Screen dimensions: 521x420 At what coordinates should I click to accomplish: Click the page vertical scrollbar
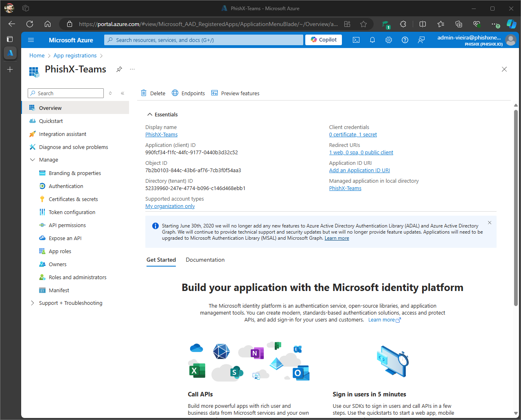coord(516,208)
